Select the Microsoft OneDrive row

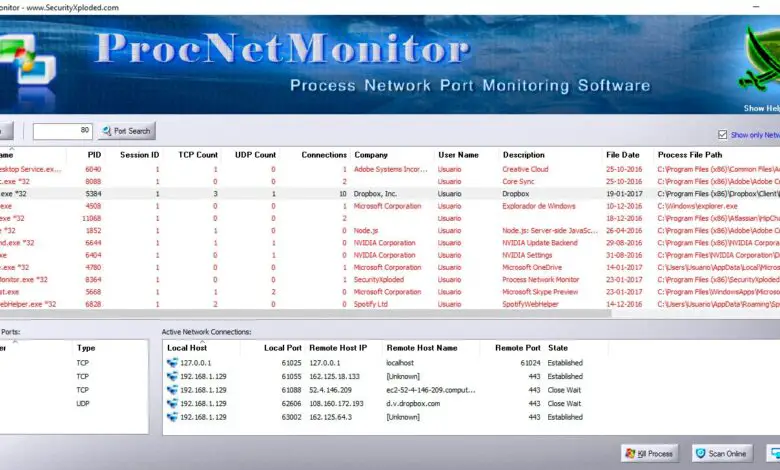tap(390, 268)
